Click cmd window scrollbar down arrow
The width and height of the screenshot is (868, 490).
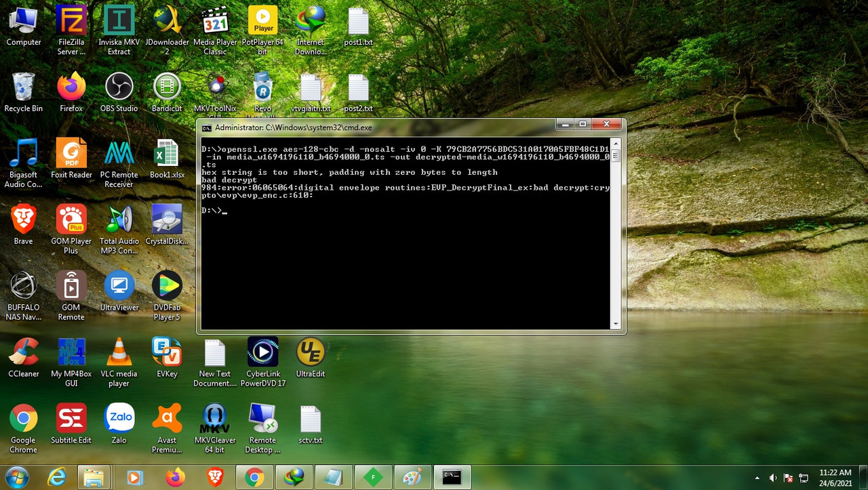(x=616, y=324)
